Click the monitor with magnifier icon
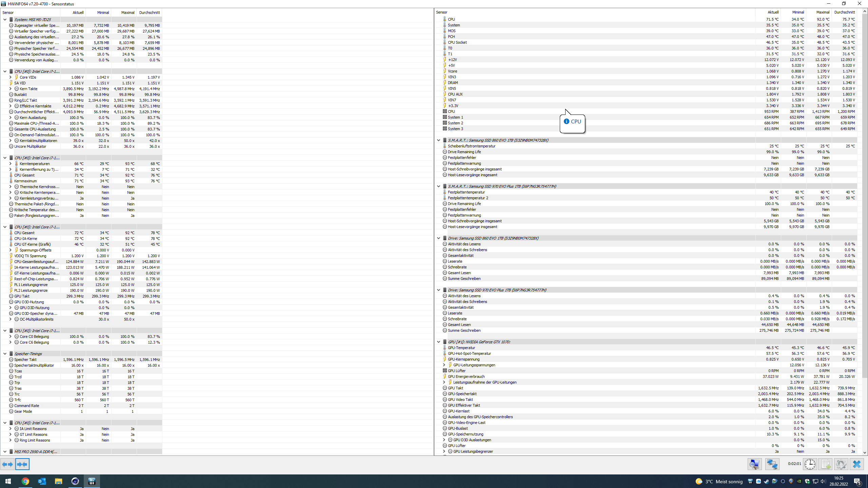The height and width of the screenshot is (488, 868). click(x=755, y=464)
